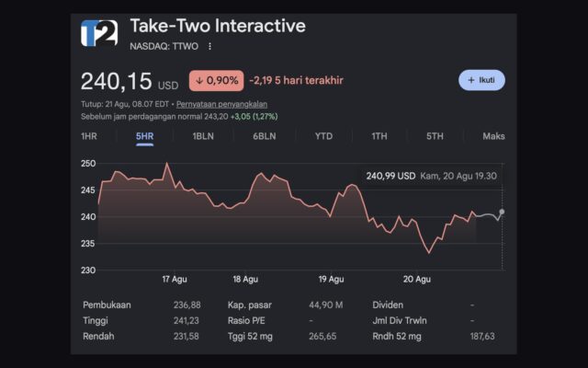Image resolution: width=588 pixels, height=368 pixels.
Task: Choose the YTD range tab
Action: pos(323,136)
